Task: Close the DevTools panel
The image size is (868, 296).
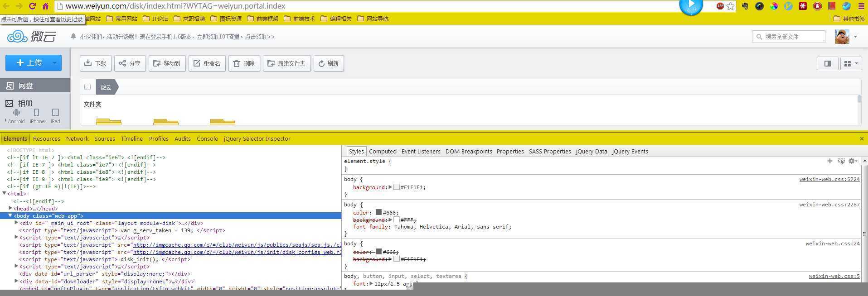Action: [862, 139]
